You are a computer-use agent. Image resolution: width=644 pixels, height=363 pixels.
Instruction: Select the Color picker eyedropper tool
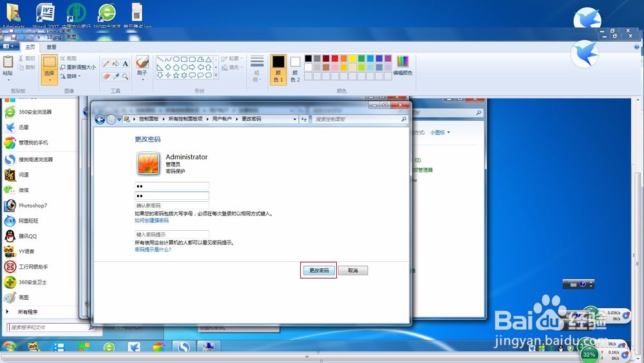(116, 76)
